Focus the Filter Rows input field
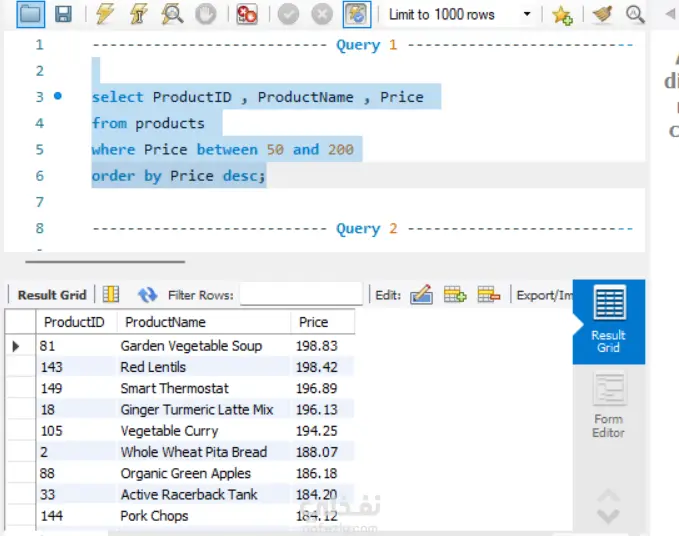Image resolution: width=679 pixels, height=536 pixels. click(x=301, y=294)
